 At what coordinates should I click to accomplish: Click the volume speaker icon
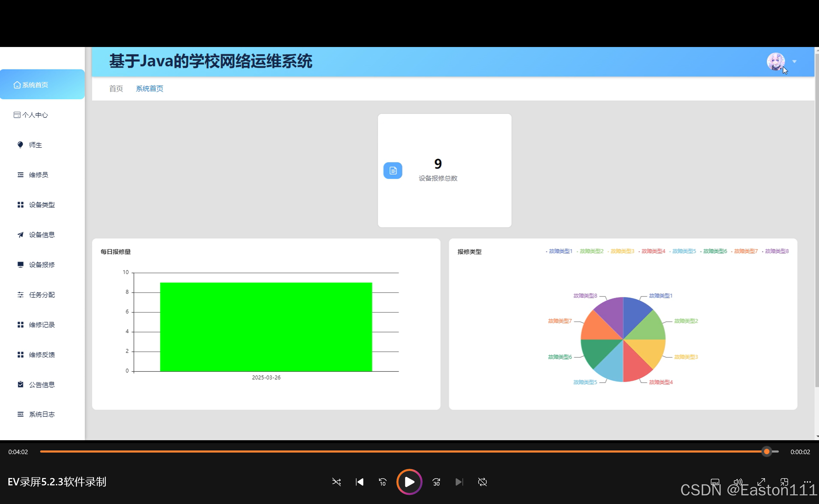(738, 482)
